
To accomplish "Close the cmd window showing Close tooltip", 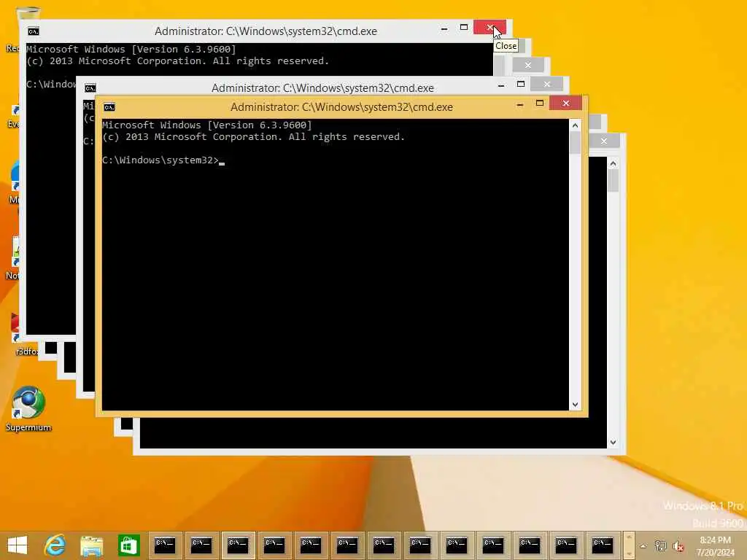I will coord(489,27).
